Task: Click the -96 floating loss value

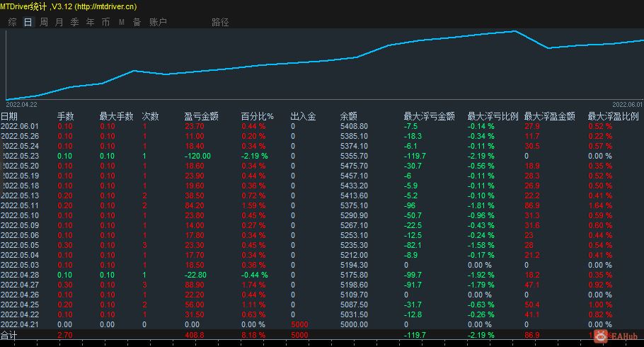Action: [410, 205]
